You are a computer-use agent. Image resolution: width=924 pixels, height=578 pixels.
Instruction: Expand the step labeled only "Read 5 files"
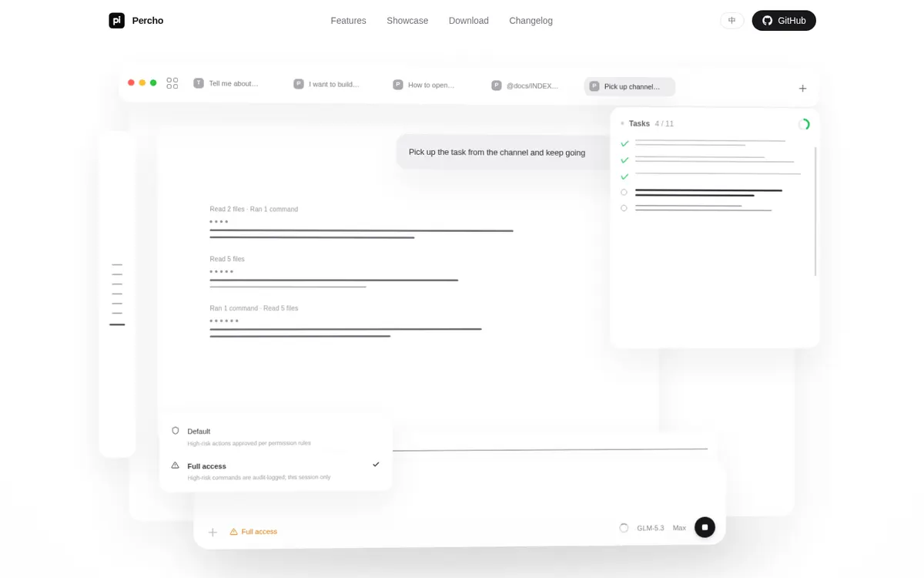pyautogui.click(x=227, y=259)
